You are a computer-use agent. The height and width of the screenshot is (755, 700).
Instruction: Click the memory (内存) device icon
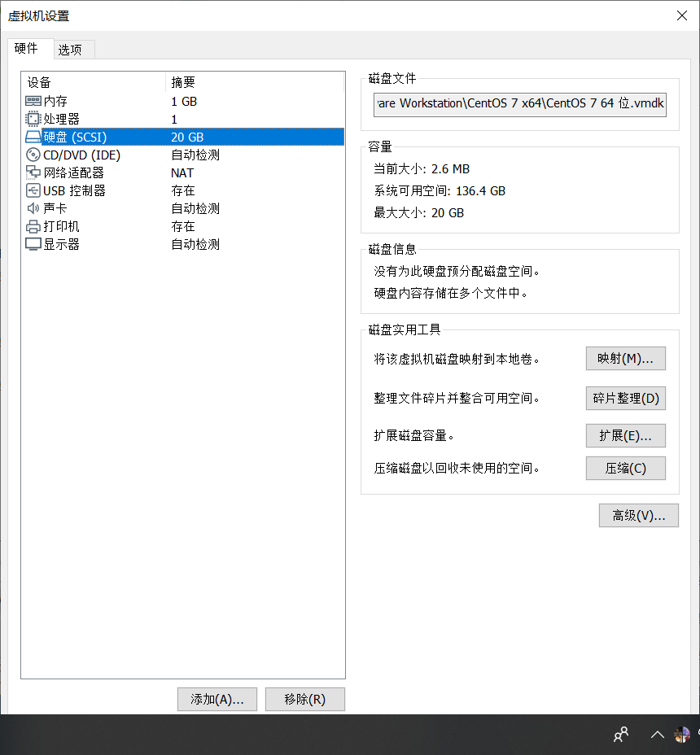(x=33, y=101)
